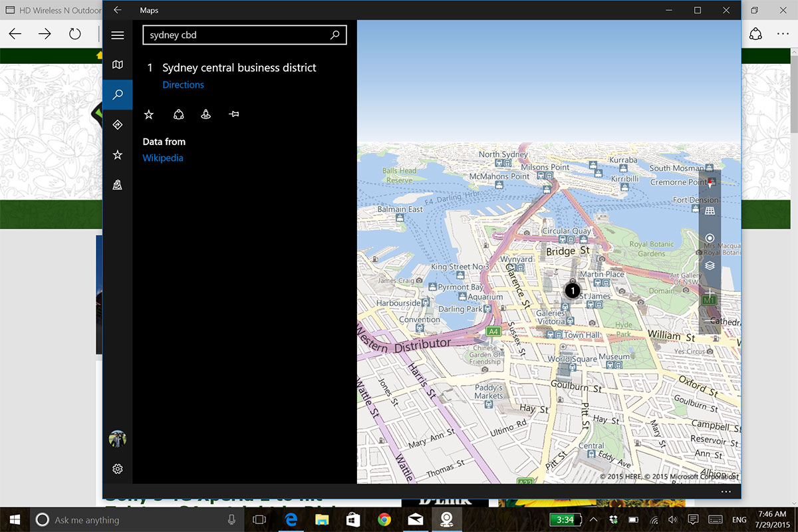Click the 'sydney cbd' search text field
Viewport: 798px width, 532px height.
(x=236, y=35)
